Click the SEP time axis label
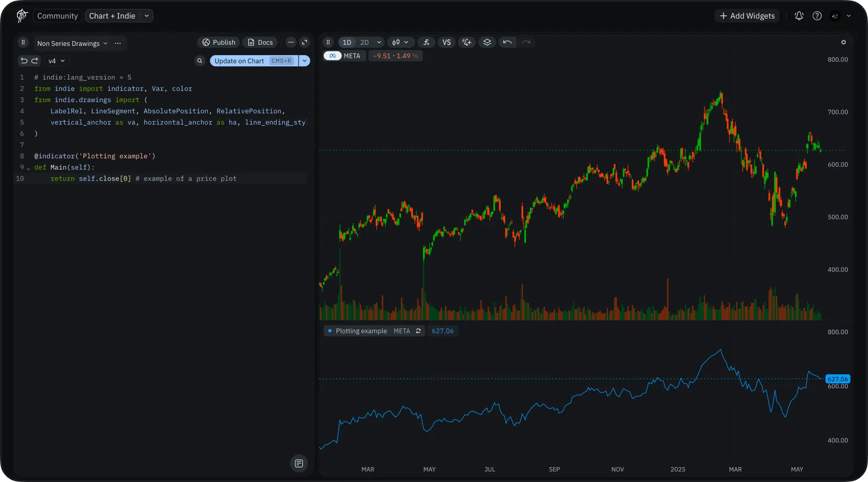The image size is (868, 482). pyautogui.click(x=555, y=469)
